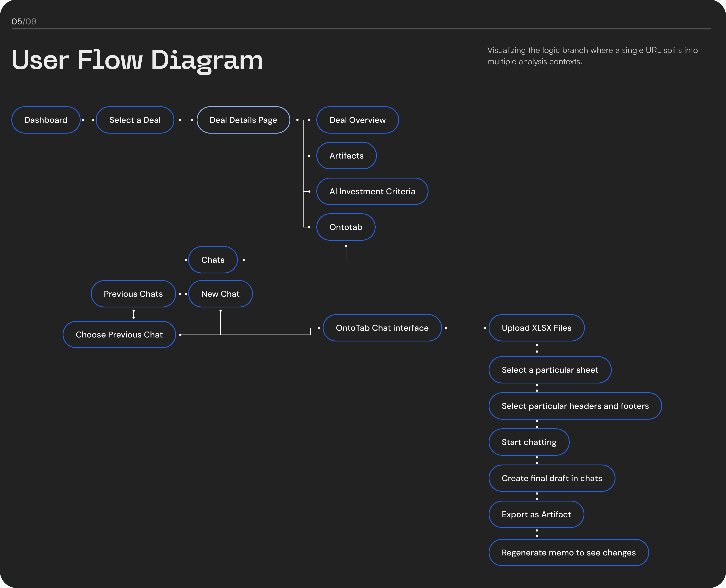Select the Choose Previous Chat node
Screen dimensions: 726x588
click(x=119, y=335)
